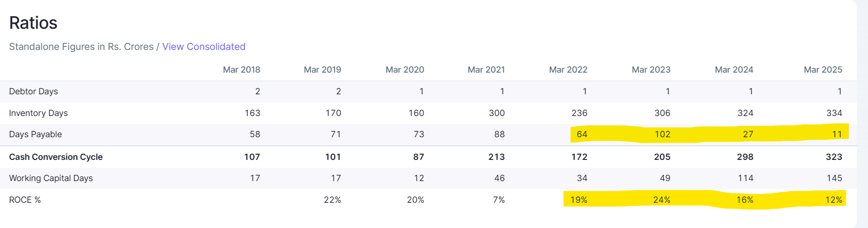Click the Standalone Figures in Rs. Crores text
The width and height of the screenshot is (868, 228).
point(81,47)
